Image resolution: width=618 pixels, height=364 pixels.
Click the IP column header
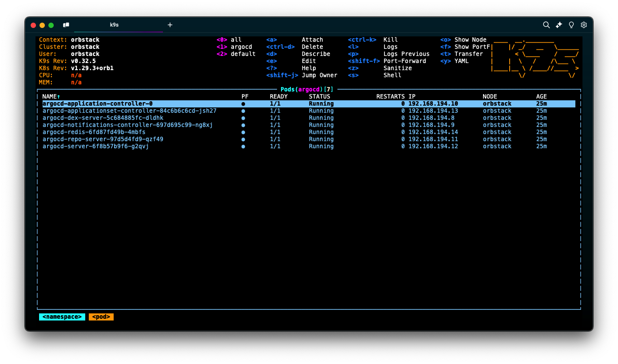coord(412,96)
